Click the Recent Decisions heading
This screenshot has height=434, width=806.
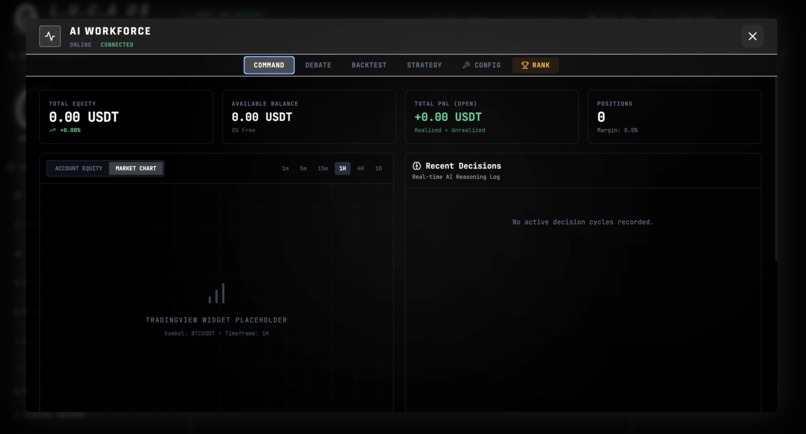pyautogui.click(x=463, y=166)
